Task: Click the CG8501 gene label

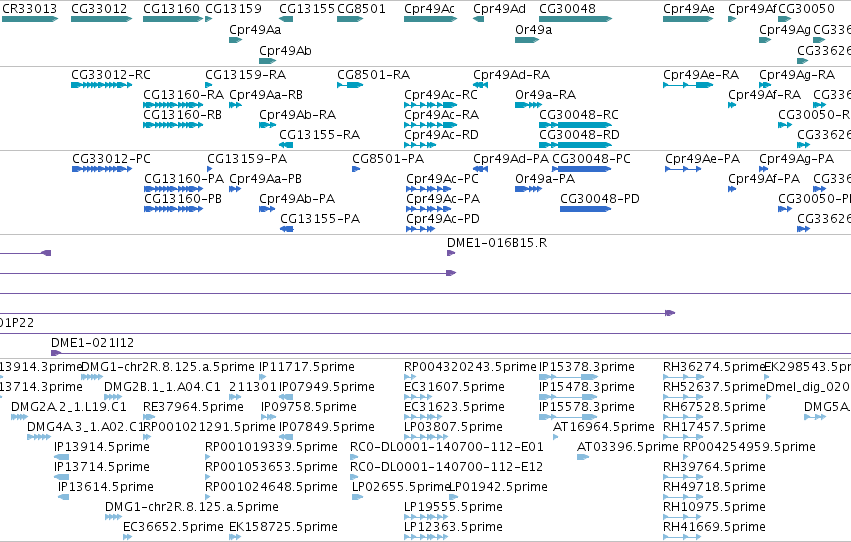Action: [361, 9]
